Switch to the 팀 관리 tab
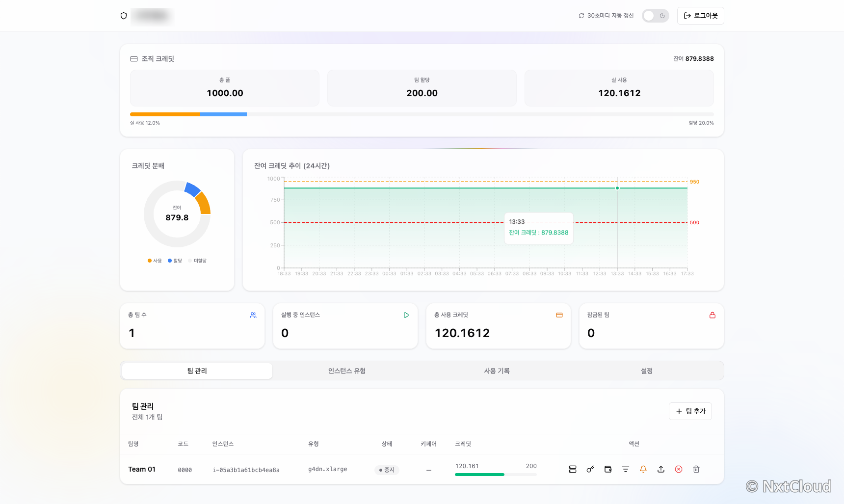 click(x=197, y=371)
